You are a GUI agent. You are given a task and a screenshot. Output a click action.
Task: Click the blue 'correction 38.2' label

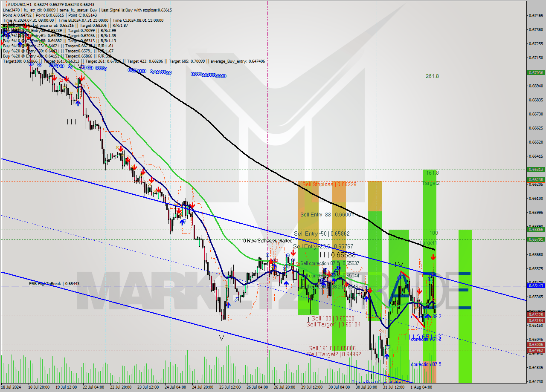point(426,317)
